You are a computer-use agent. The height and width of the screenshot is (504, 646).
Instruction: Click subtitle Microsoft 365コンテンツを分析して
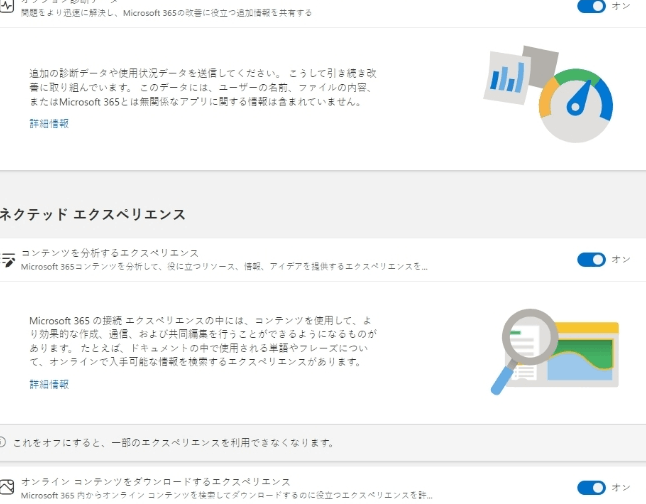click(x=224, y=267)
